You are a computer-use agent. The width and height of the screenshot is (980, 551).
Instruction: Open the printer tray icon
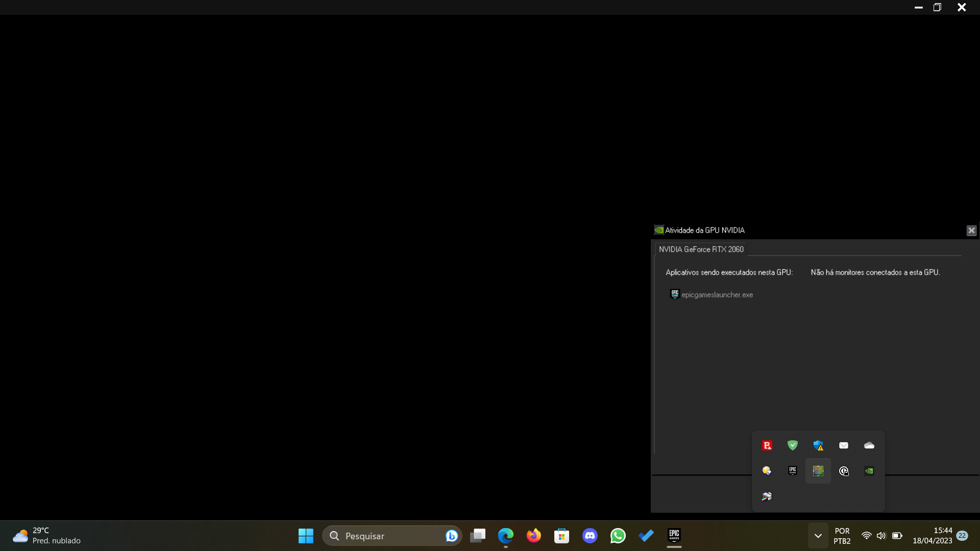coord(767,496)
